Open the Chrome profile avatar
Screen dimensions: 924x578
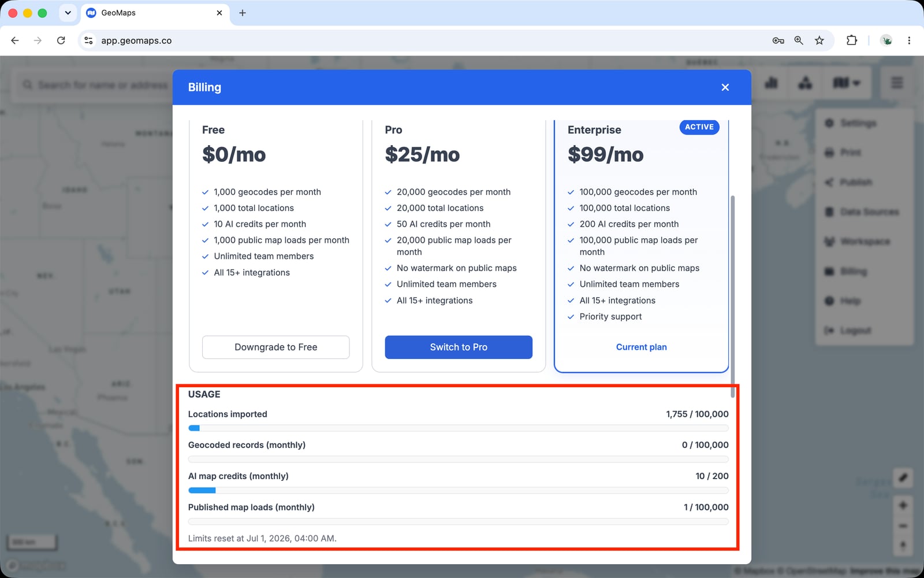click(x=886, y=40)
